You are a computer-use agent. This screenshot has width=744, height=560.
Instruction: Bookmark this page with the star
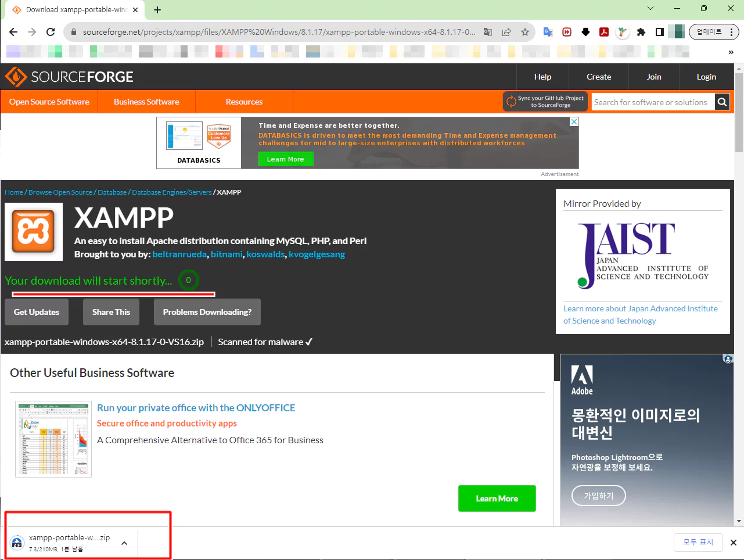tap(525, 32)
